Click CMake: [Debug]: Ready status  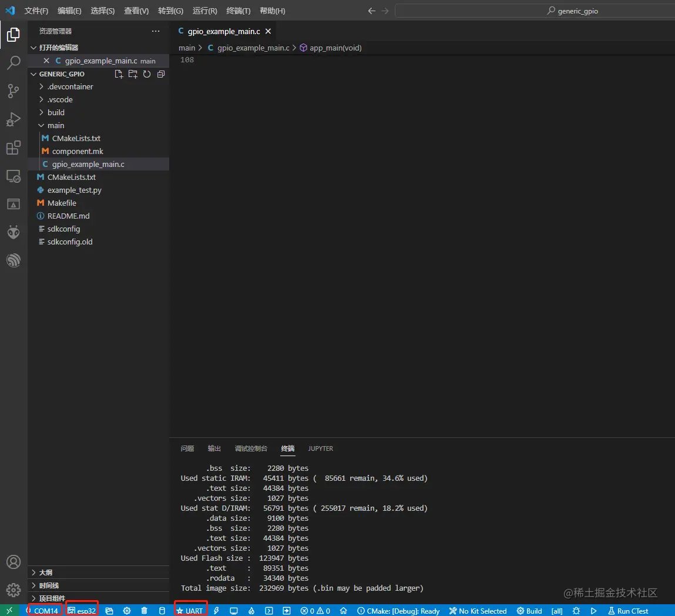click(398, 611)
